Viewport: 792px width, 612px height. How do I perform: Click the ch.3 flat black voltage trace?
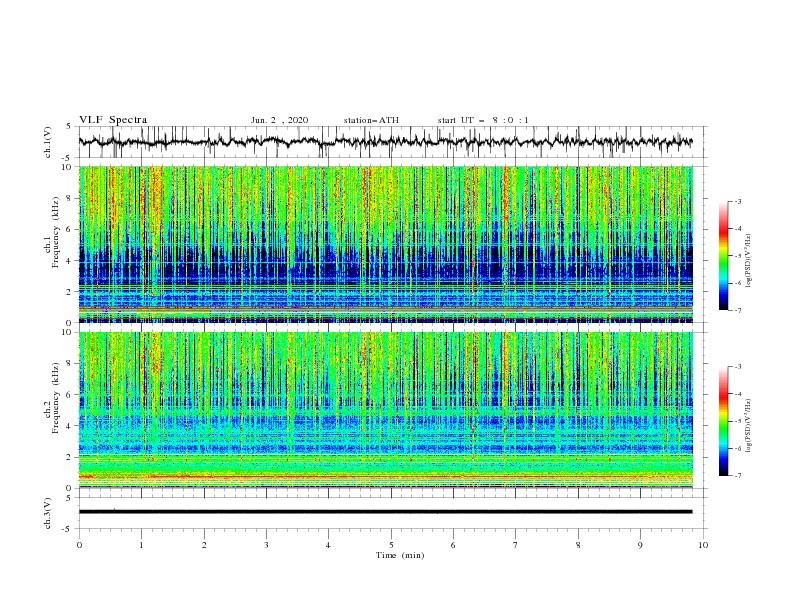385,512
